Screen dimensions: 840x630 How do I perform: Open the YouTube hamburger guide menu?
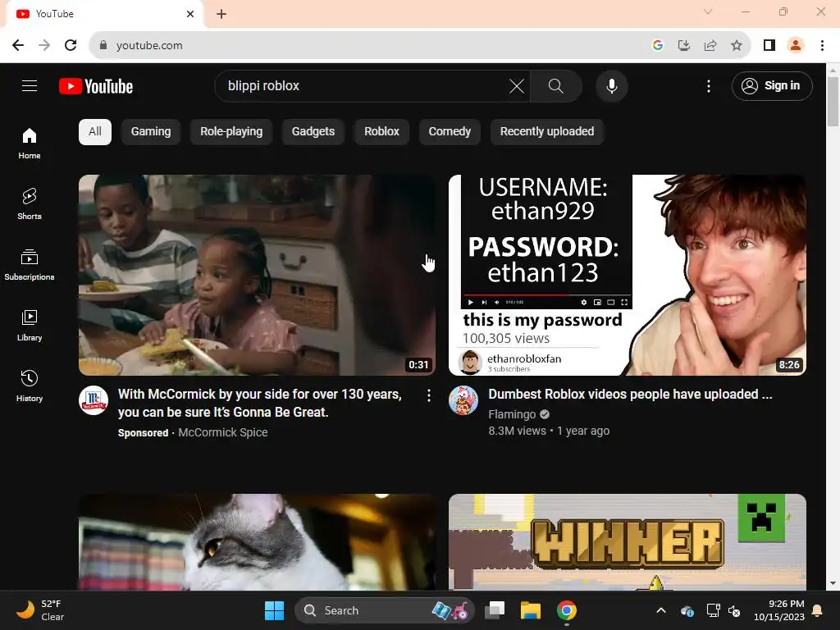point(30,85)
